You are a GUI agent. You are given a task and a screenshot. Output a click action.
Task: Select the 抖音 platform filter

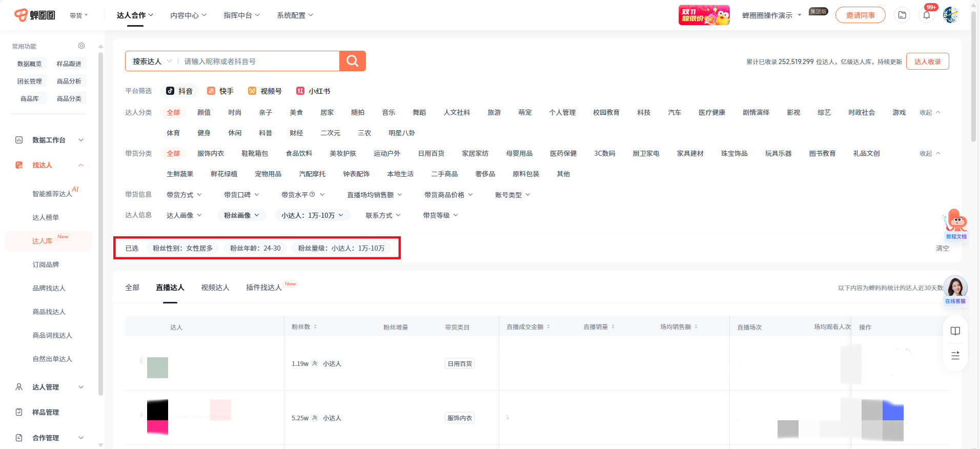tap(179, 91)
